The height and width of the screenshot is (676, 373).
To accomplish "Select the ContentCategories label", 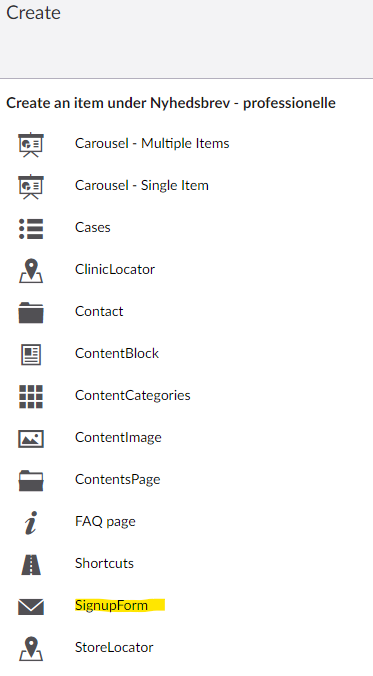I will (x=132, y=395).
